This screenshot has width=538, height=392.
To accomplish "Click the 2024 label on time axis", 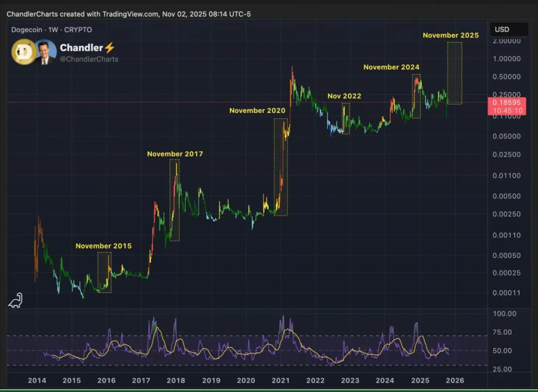I will pos(385,380).
